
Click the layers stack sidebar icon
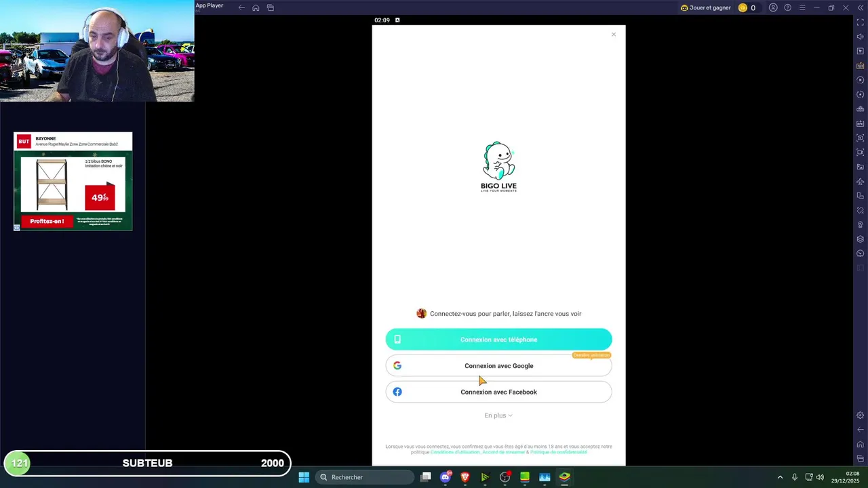tap(861, 239)
